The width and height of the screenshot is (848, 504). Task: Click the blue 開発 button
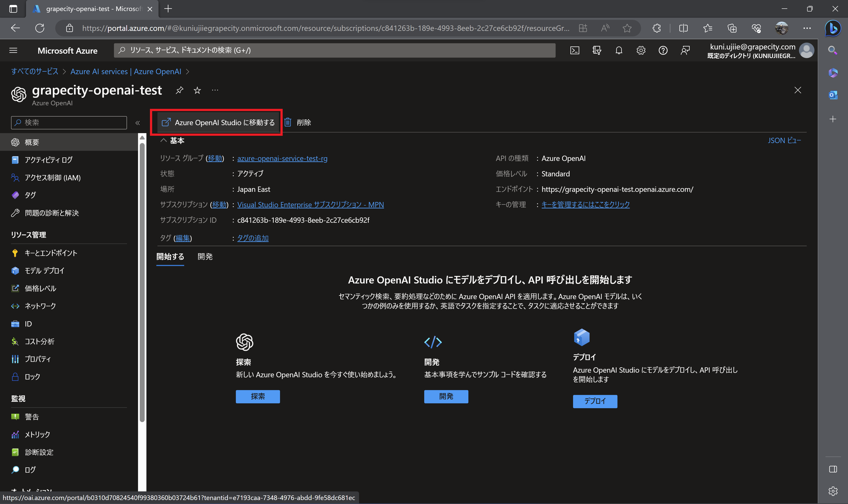coord(446,396)
